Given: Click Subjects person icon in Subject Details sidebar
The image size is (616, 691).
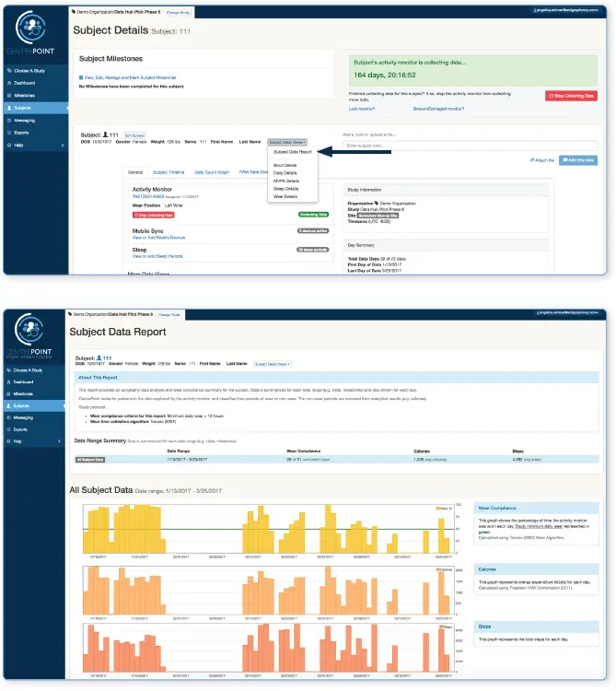Looking at the screenshot, I should tap(9, 108).
